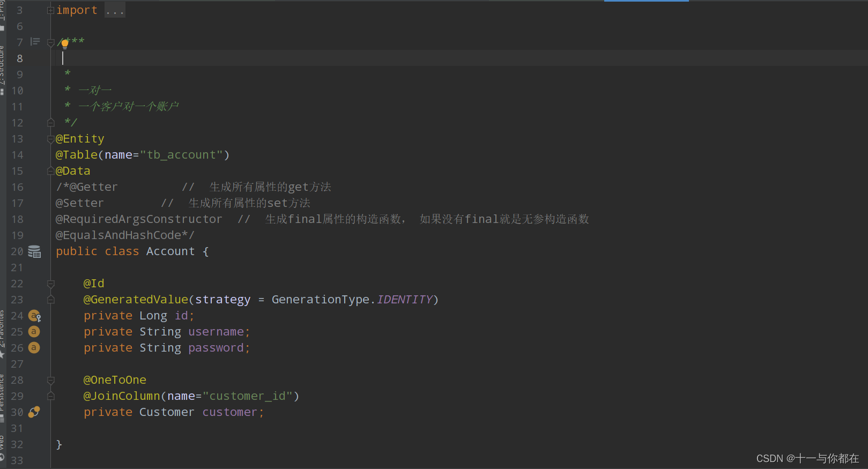Click the 一个客户对一个账户 comment text
Image resolution: width=868 pixels, height=469 pixels.
coord(129,106)
